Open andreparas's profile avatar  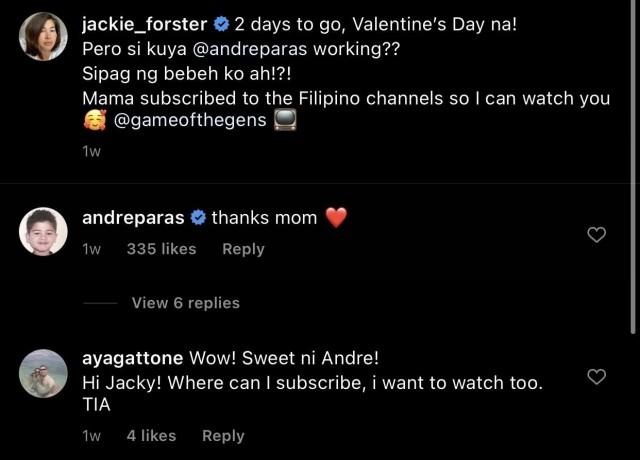(x=44, y=231)
